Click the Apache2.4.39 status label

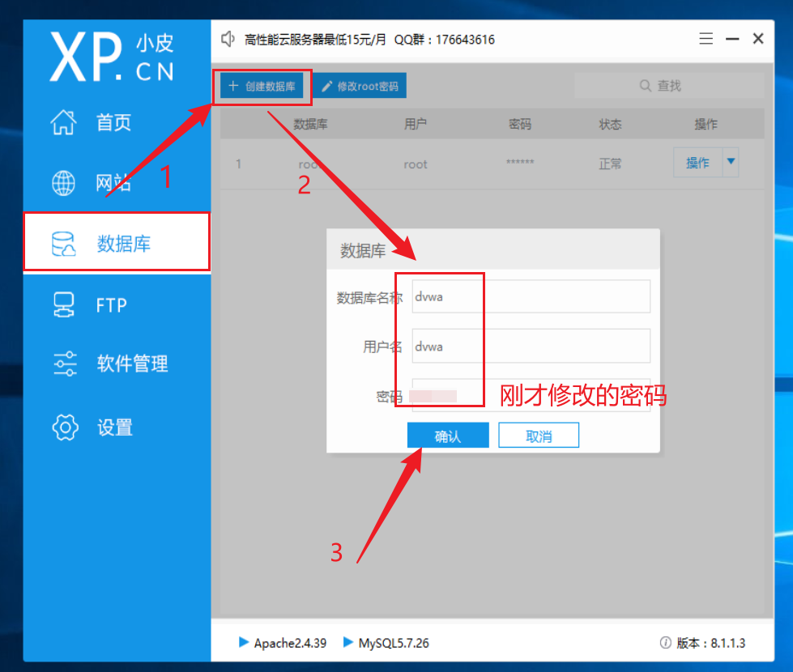click(290, 643)
